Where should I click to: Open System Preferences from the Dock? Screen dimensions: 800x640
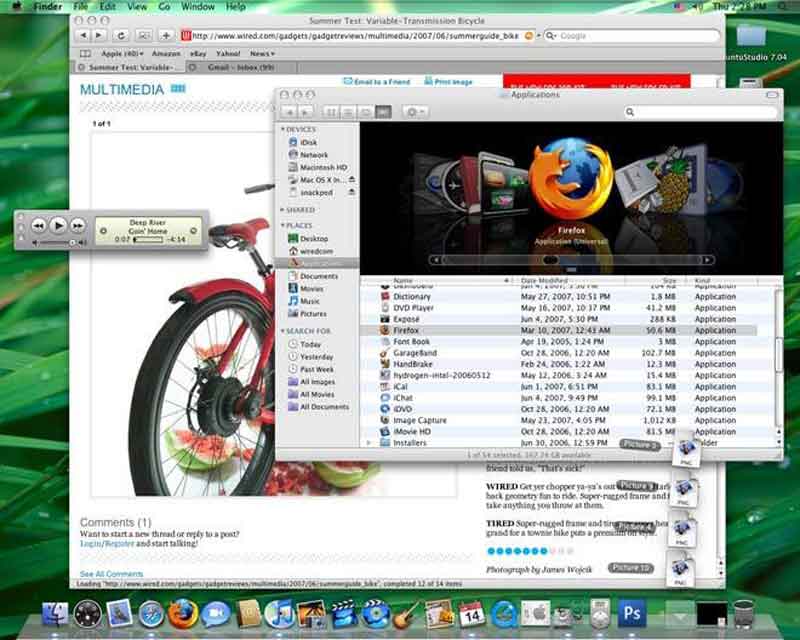click(x=536, y=613)
